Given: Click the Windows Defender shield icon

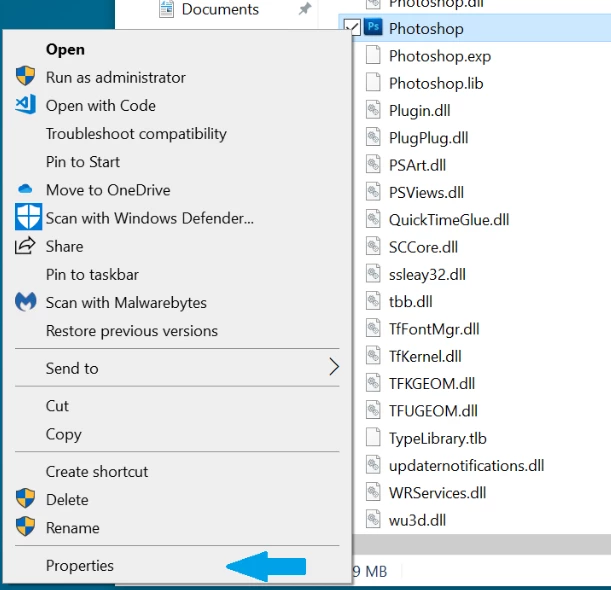Looking at the screenshot, I should tap(28, 217).
